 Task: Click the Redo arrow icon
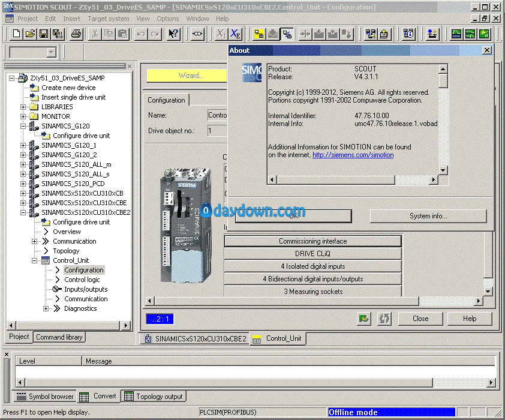click(x=155, y=34)
